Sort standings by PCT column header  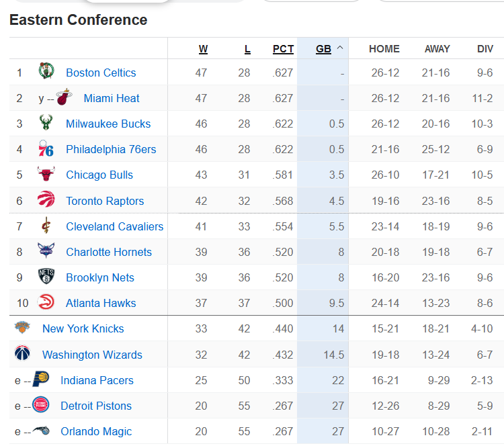click(283, 49)
